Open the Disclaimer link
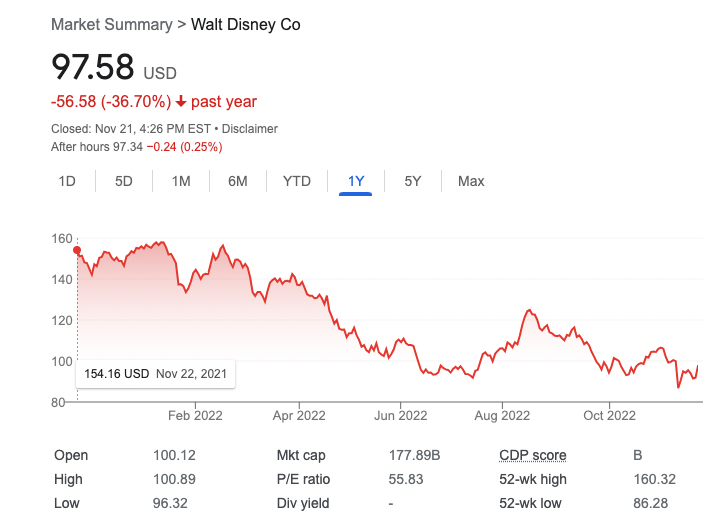722x527 pixels. [250, 129]
